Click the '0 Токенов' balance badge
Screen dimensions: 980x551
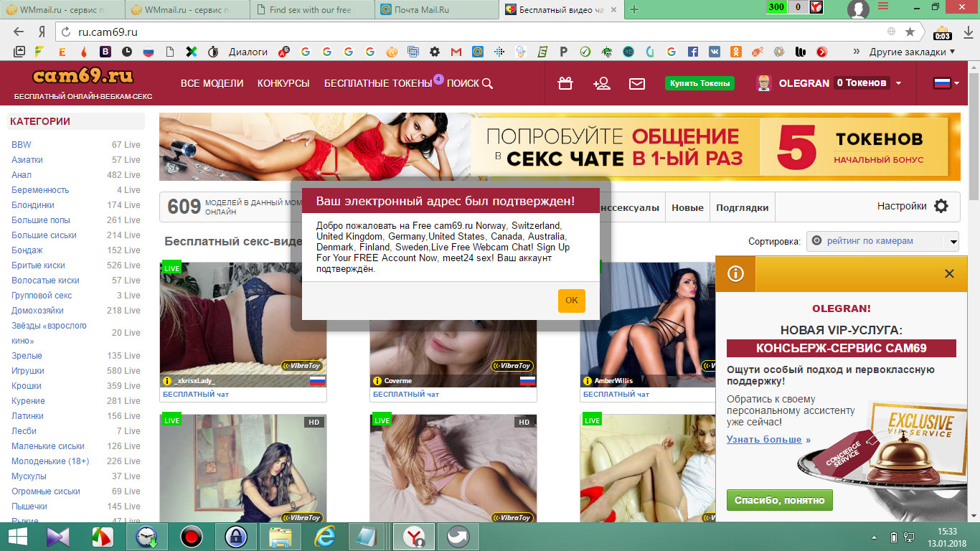click(x=861, y=83)
